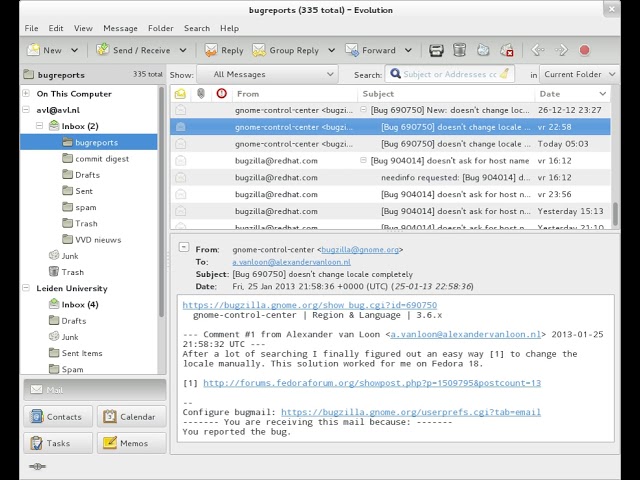Screen dimensions: 640x480
Task: Open the bugzilla.gnome.org show_bug link
Action: pyautogui.click(x=309, y=305)
